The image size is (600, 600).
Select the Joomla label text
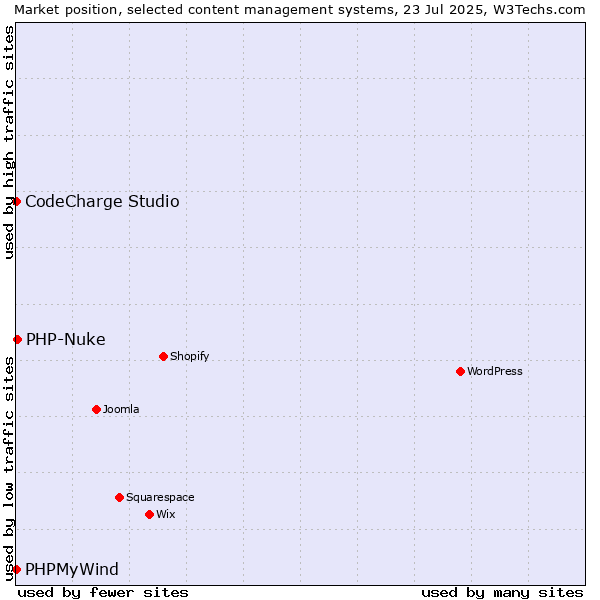coord(121,409)
